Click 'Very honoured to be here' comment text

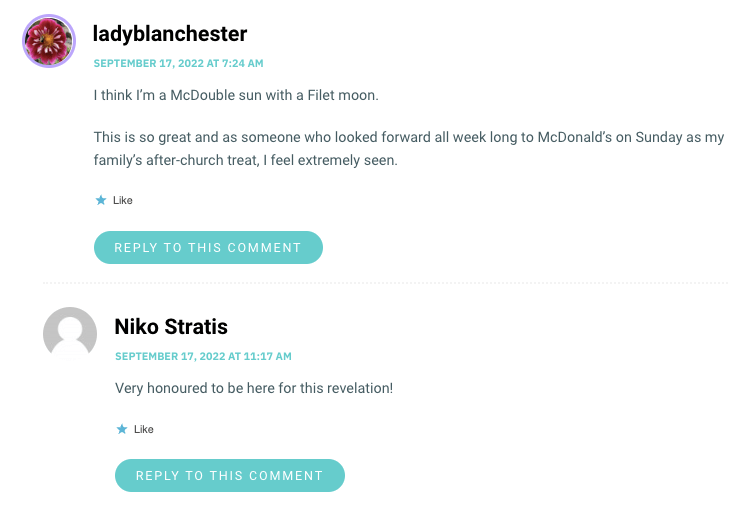click(x=254, y=388)
